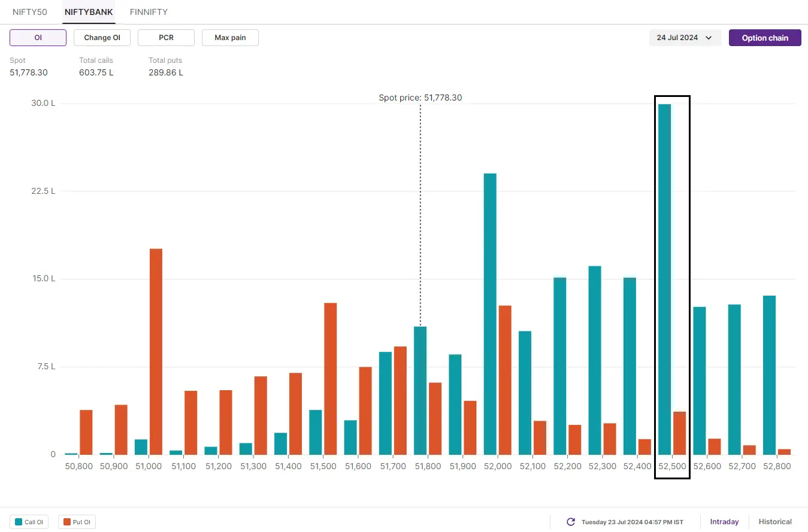Screen dimensions: 808x532
Task: Click the 7.5 L y-axis label
Action: point(46,366)
